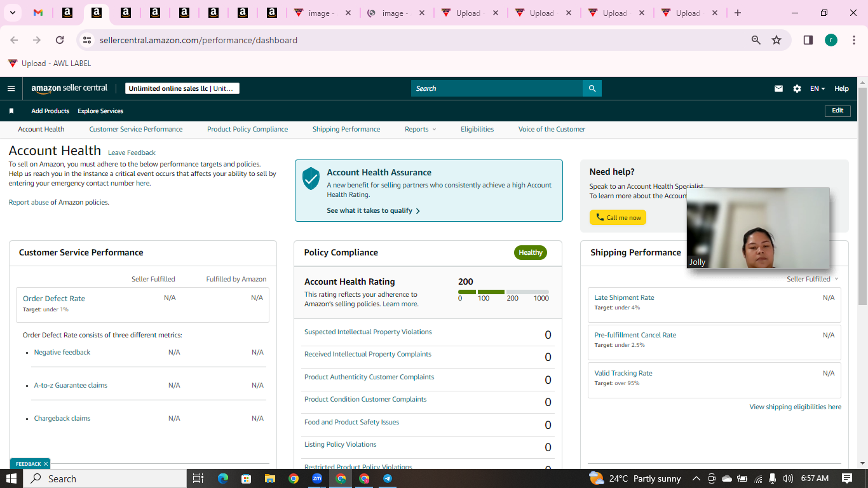This screenshot has height=488, width=868.
Task: Open the Upload - AWL LABEL bookmark
Action: coord(50,64)
